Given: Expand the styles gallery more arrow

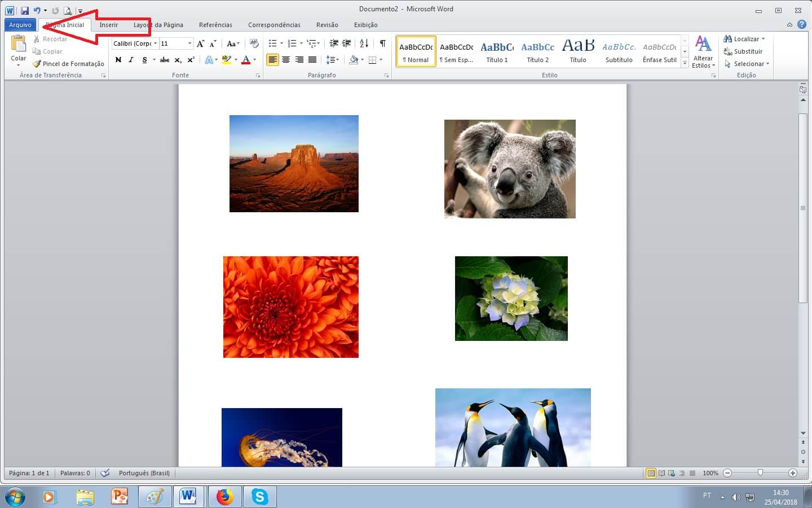Looking at the screenshot, I should click(685, 63).
